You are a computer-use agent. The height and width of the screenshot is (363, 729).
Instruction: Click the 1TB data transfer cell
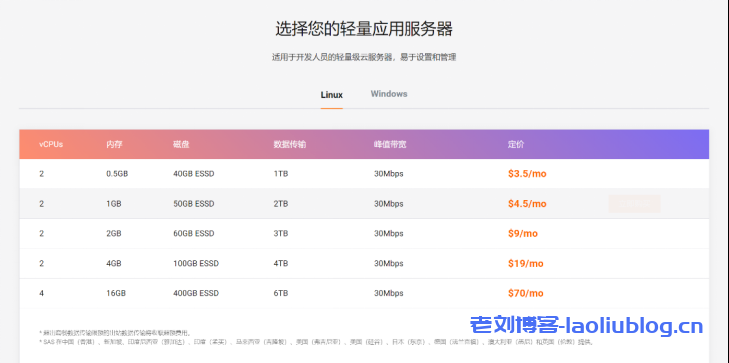(x=281, y=174)
